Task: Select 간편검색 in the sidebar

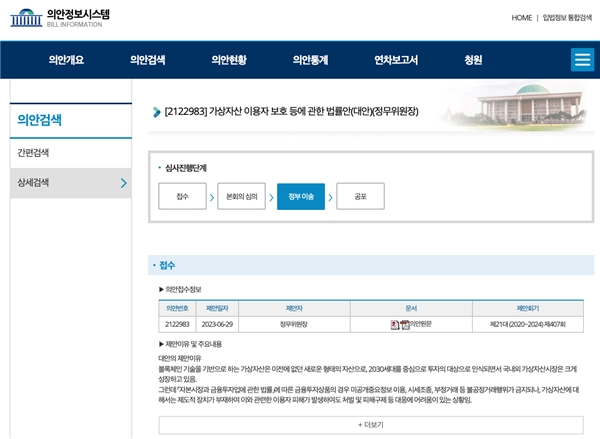Action: [34, 152]
